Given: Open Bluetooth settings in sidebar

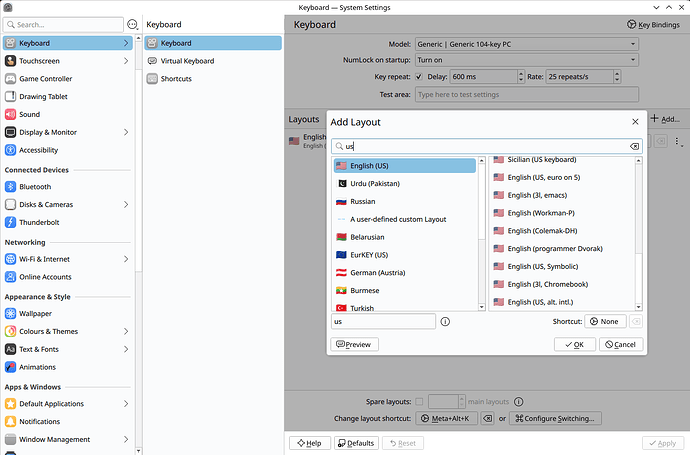Looking at the screenshot, I should [x=35, y=187].
